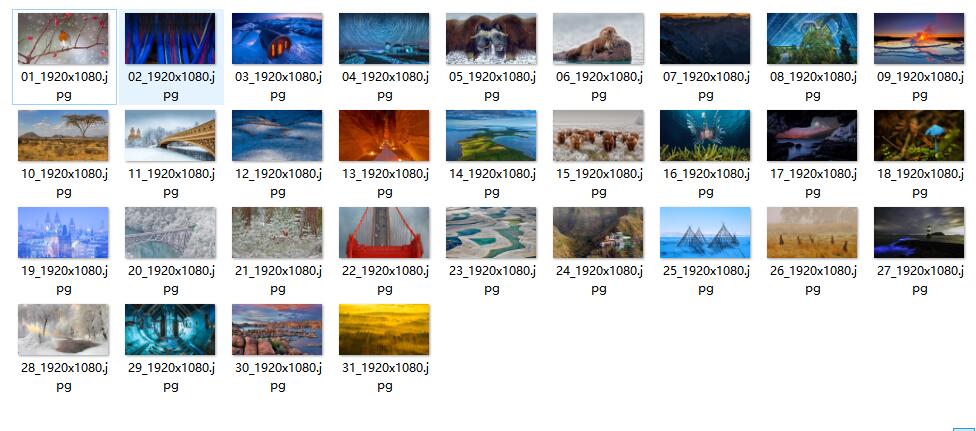The height and width of the screenshot is (431, 976).
Task: Click the file name label 30_1920x1080.jpg
Action: click(x=278, y=377)
